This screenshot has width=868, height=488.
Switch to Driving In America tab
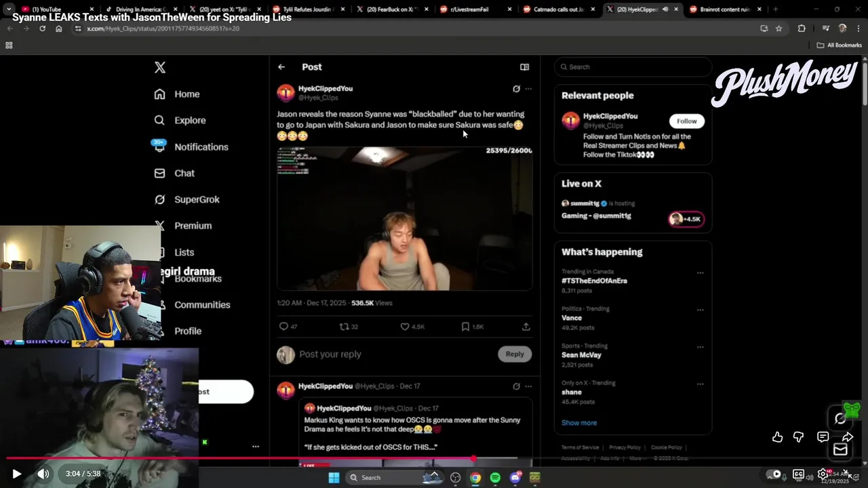tap(142, 9)
